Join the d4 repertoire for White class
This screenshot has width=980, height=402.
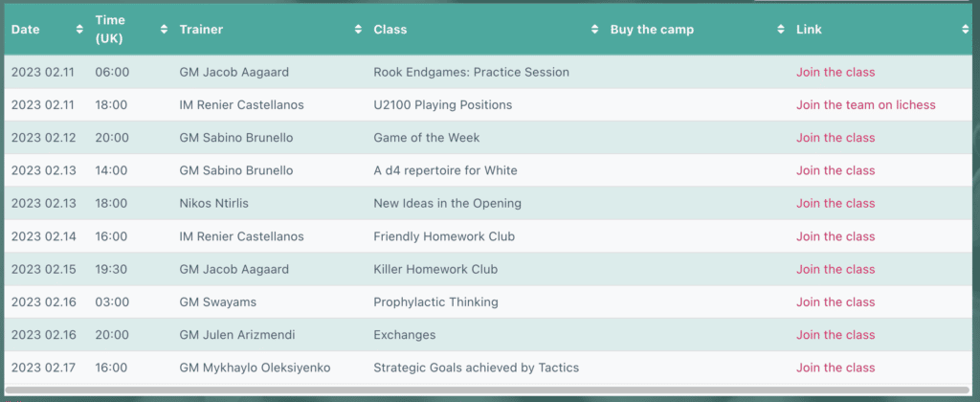[835, 170]
